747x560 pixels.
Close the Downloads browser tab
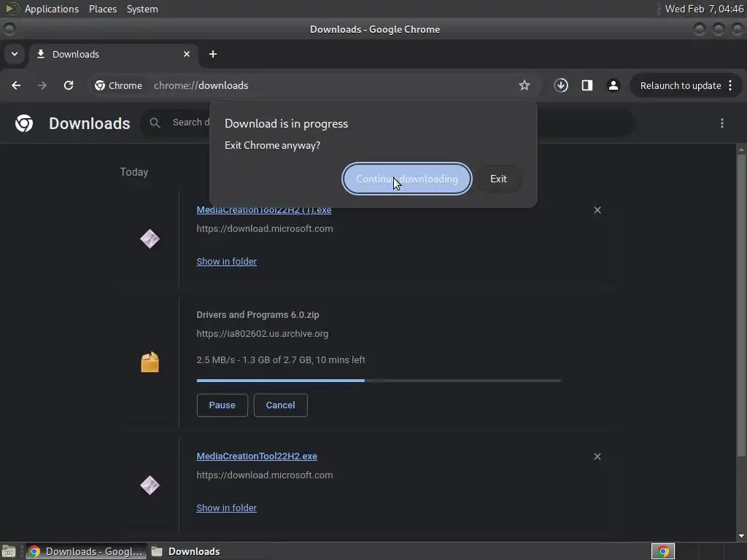187,54
